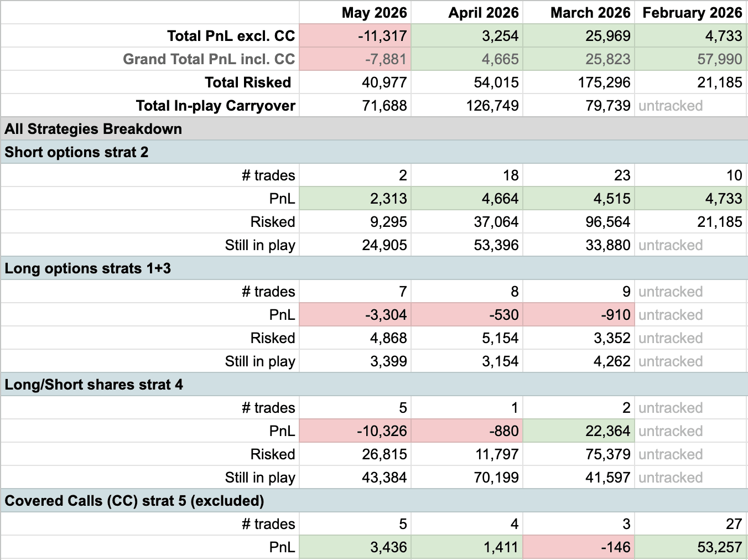This screenshot has width=748, height=560.
Task: Select the May 2026 column header
Action: [355, 12]
